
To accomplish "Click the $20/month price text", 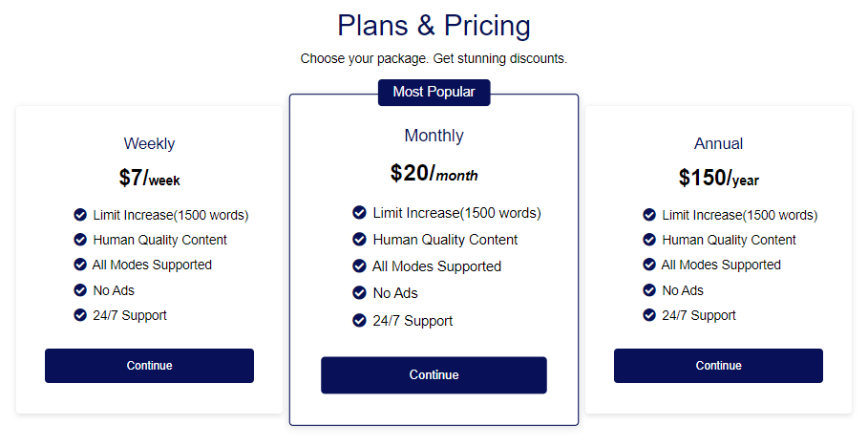I will pyautogui.click(x=434, y=173).
